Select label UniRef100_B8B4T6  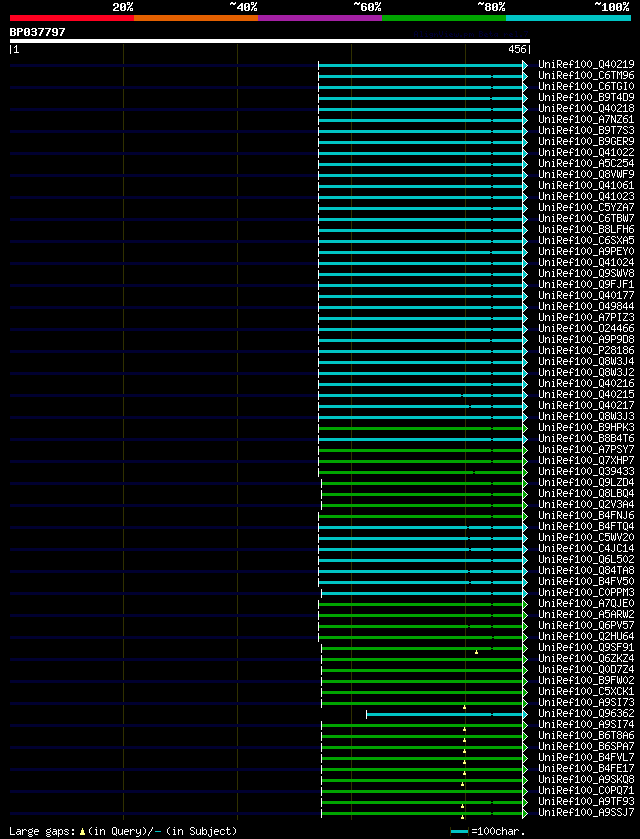[x=586, y=439]
